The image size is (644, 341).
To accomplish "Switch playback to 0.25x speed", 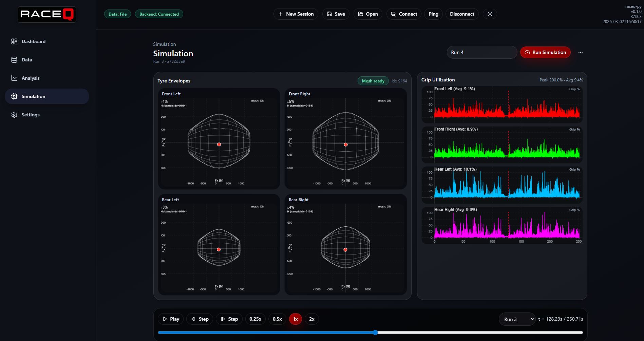I will click(x=255, y=319).
